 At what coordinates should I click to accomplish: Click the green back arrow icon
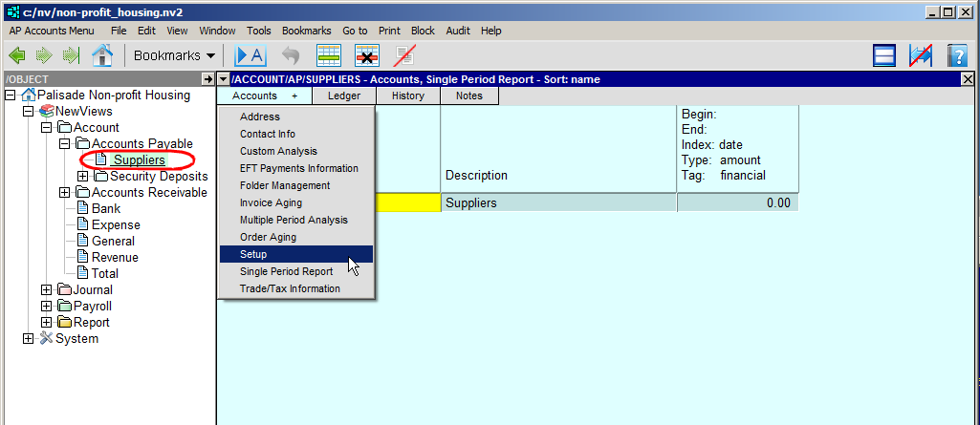coord(18,55)
